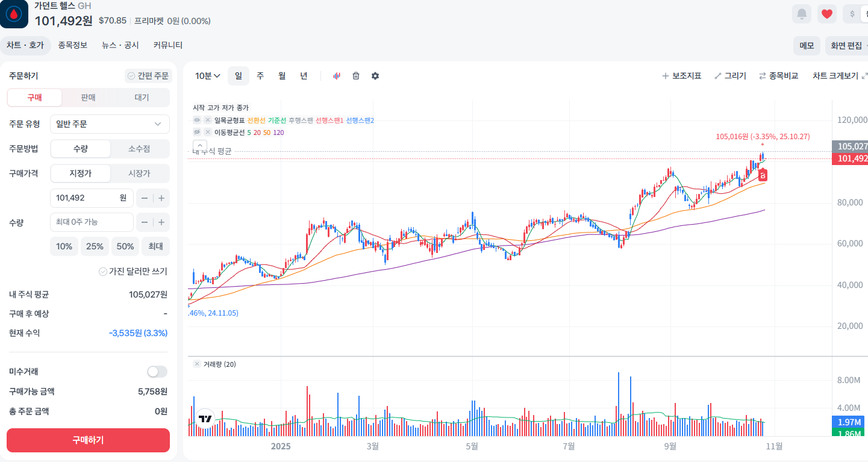Click the trash icon in chart toolbar
This screenshot has height=462, width=868.
[x=356, y=76]
